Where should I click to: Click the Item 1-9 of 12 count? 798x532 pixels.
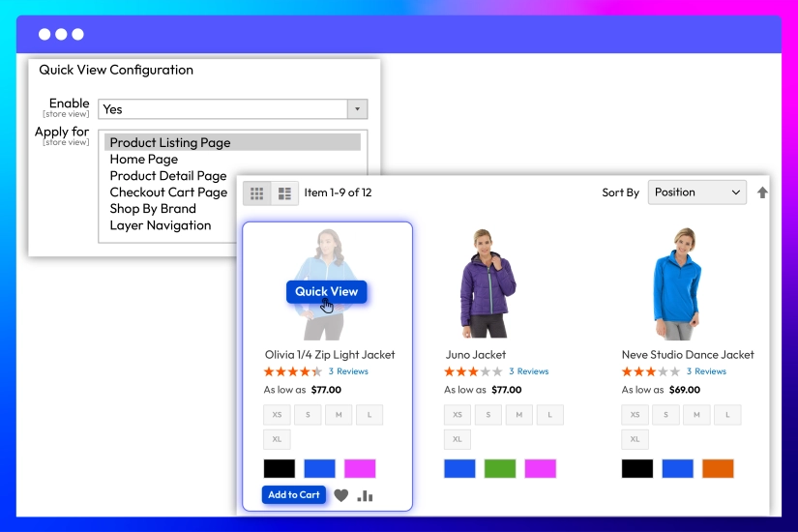click(338, 192)
